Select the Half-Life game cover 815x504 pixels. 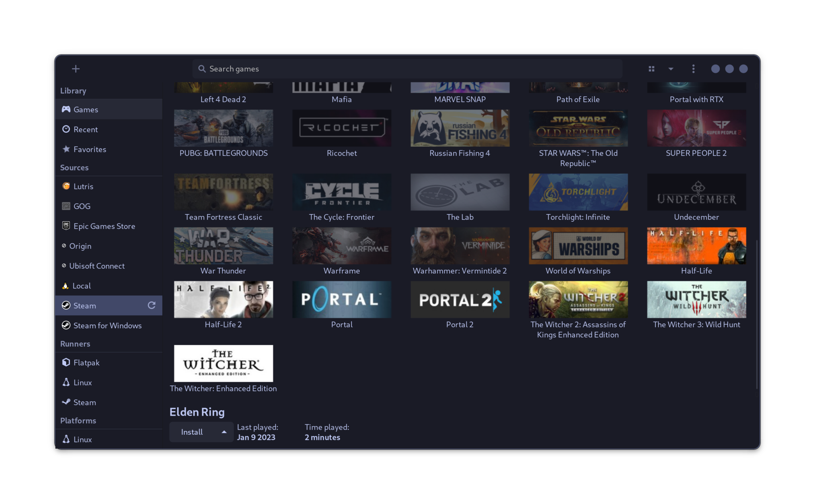click(696, 246)
